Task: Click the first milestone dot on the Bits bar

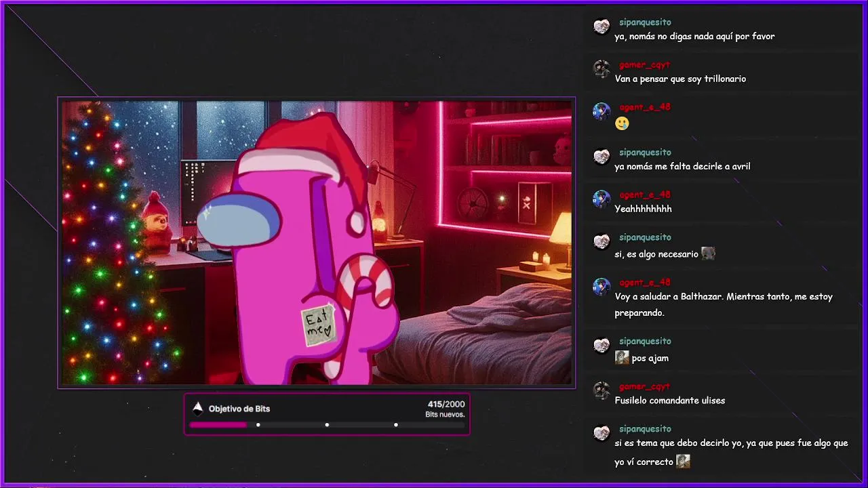Action: pyautogui.click(x=258, y=425)
